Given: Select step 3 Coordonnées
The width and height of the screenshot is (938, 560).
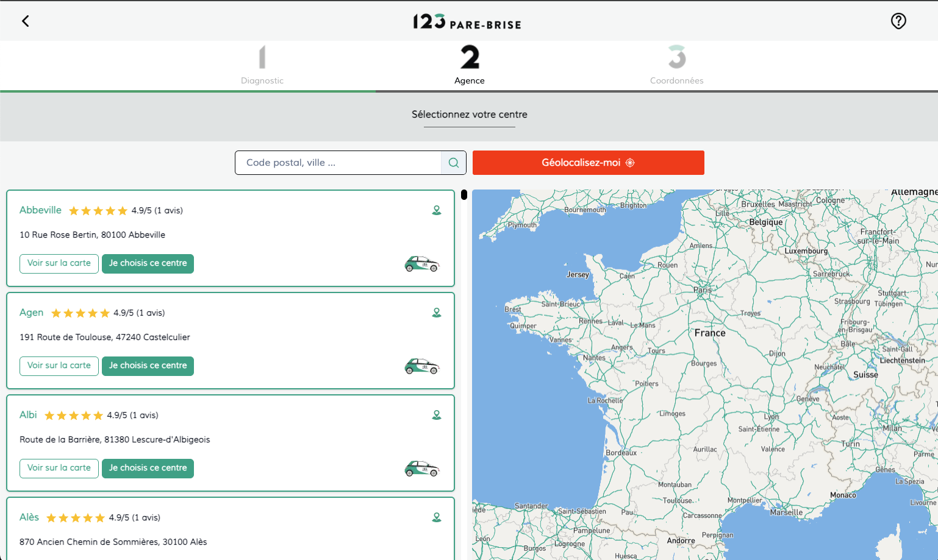Looking at the screenshot, I should pos(677,65).
